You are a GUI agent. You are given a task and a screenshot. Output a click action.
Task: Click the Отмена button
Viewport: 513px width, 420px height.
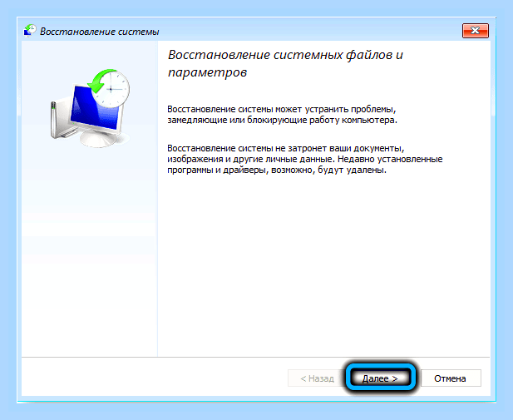click(x=451, y=378)
